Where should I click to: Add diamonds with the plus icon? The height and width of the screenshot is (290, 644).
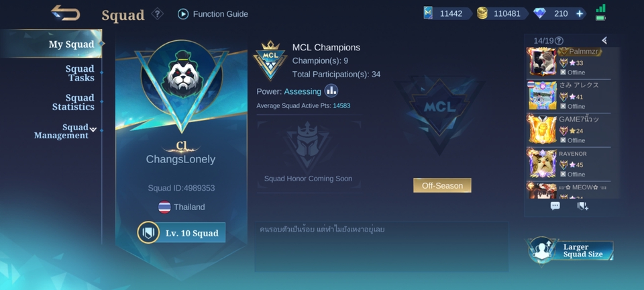point(580,13)
